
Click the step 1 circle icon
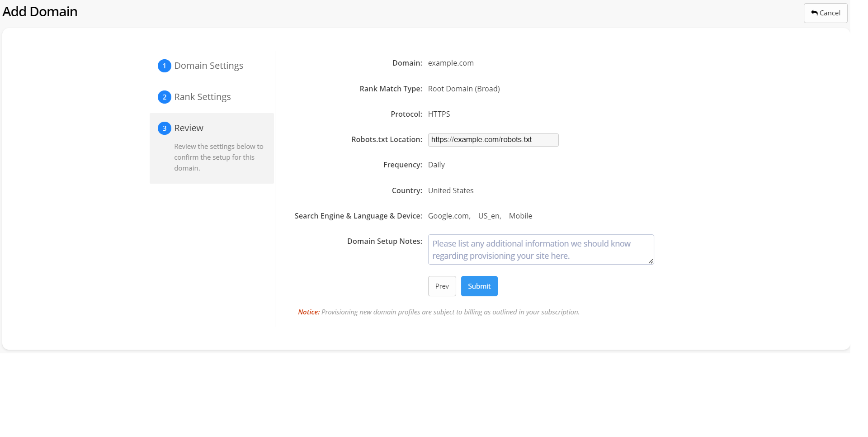click(164, 66)
